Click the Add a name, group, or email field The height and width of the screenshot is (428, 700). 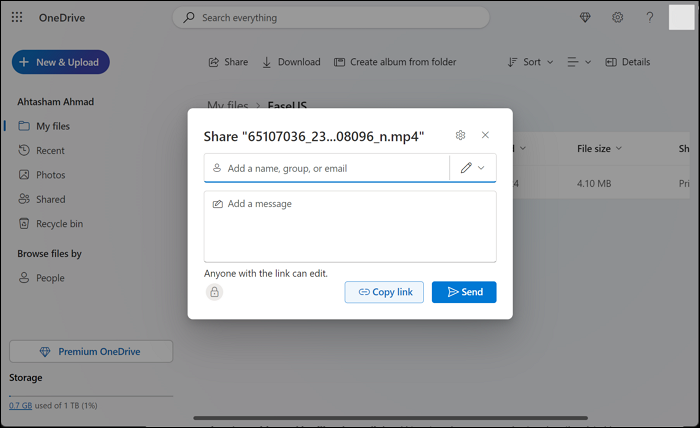coord(326,168)
